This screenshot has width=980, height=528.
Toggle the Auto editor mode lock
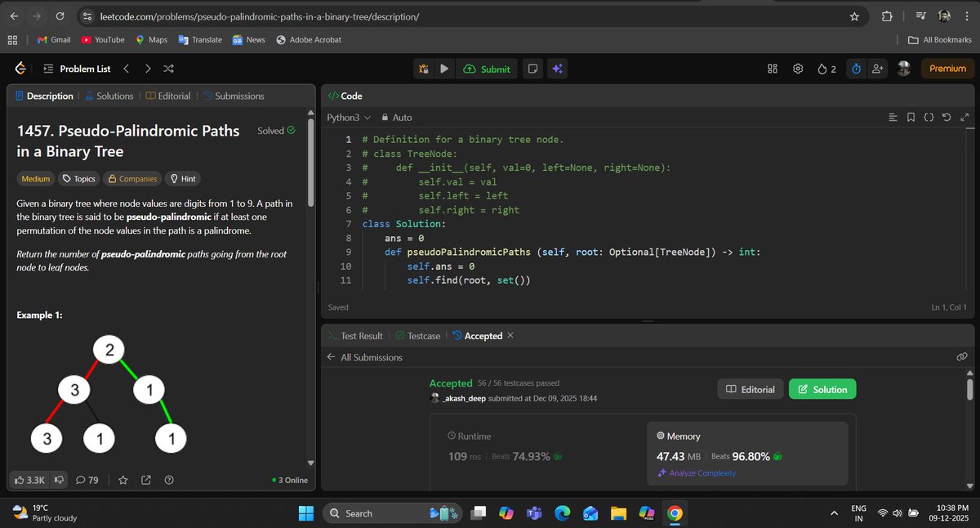pos(397,118)
